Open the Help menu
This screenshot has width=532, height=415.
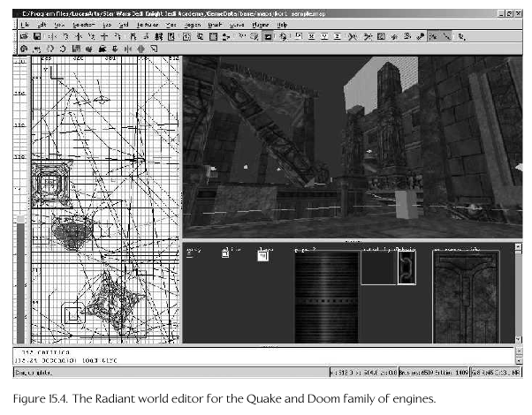coord(283,25)
